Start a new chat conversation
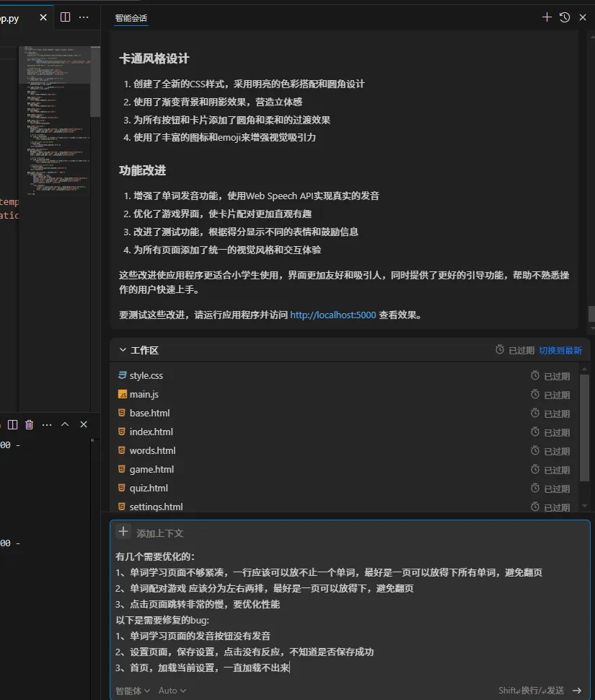595x700 pixels. [546, 17]
